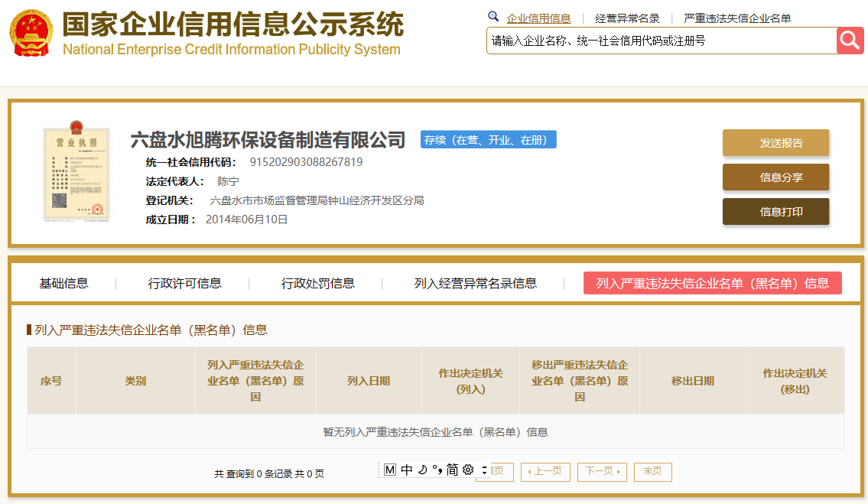The height and width of the screenshot is (504, 868).
Task: Click credit code 915202903088267819
Action: point(306,162)
